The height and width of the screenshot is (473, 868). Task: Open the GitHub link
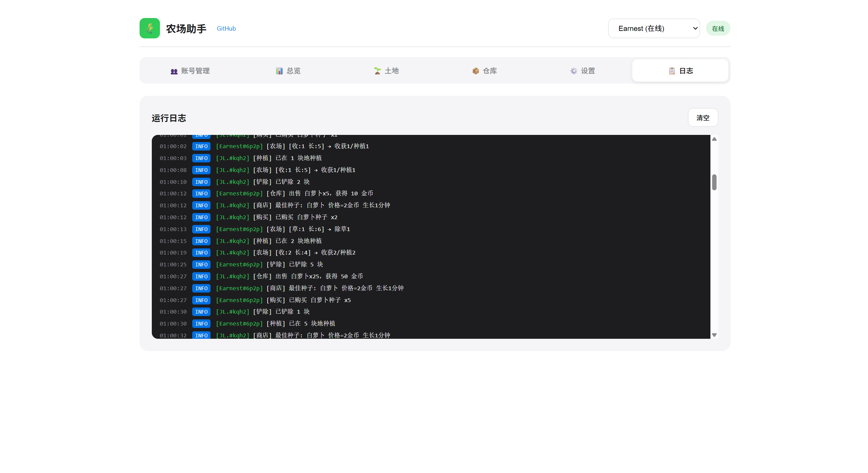pos(226,29)
